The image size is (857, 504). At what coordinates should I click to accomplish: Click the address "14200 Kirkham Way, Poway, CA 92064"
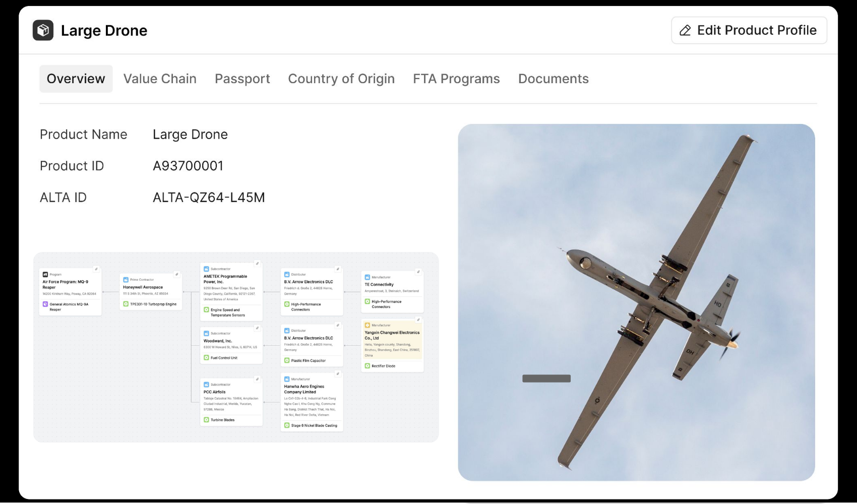click(x=69, y=294)
